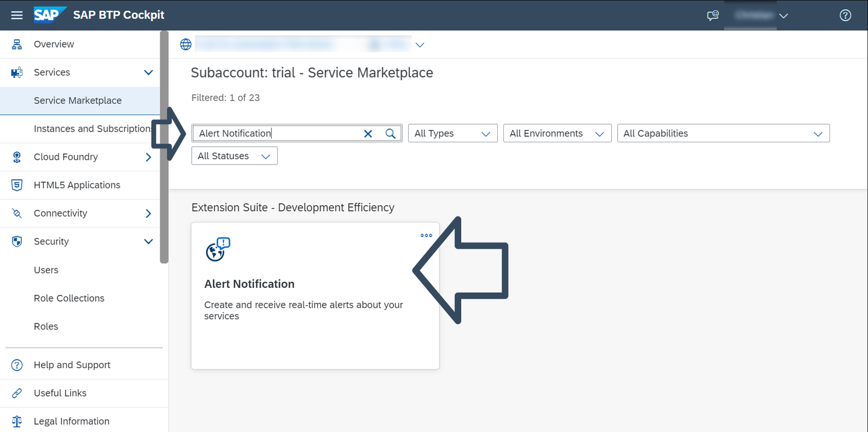Screen dimensions: 868x432
Task: Open the Alert Notification tile actions menu
Action: coord(426,235)
